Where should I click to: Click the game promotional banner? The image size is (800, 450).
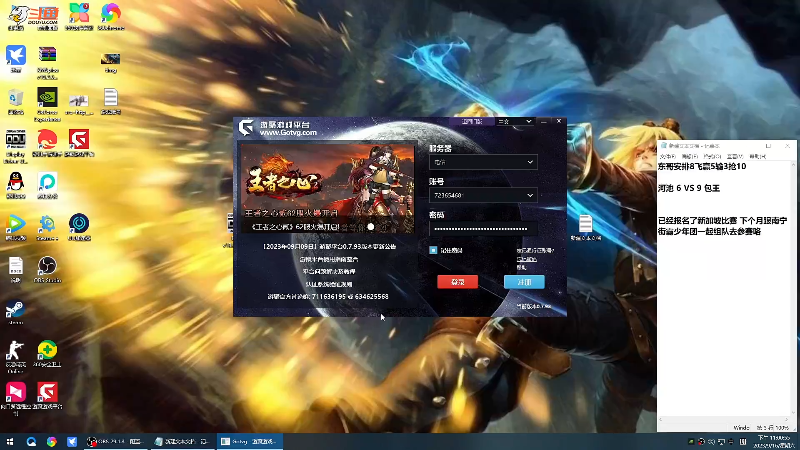(328, 188)
